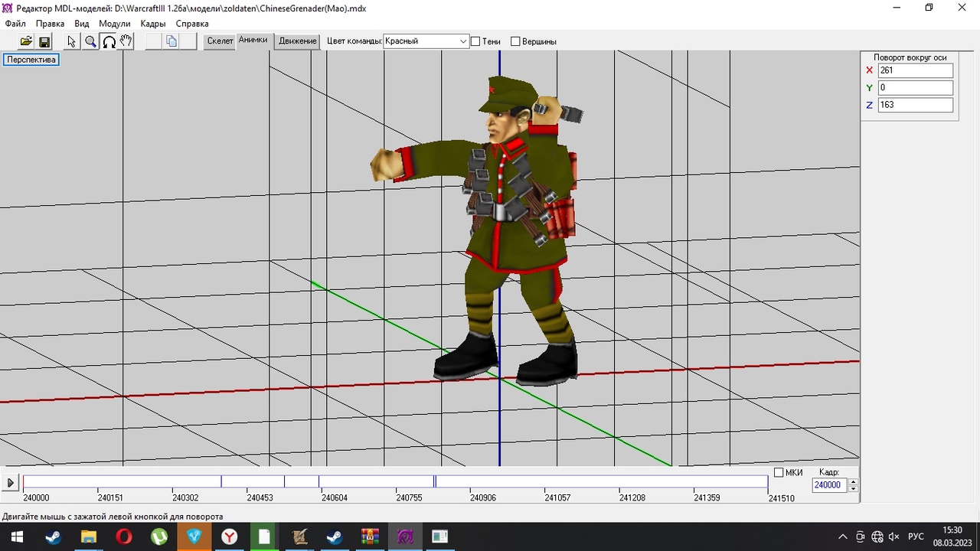The image size is (980, 551).
Task: Open the Справка menu
Action: [x=192, y=24]
